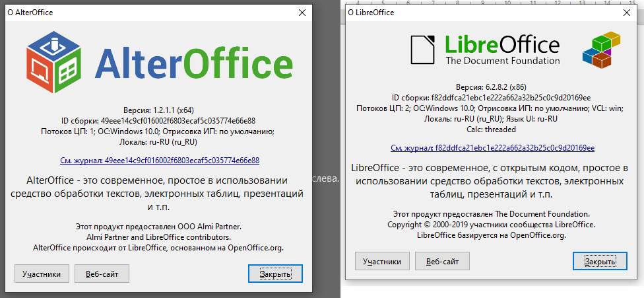Click 'Потоков ЦП: 2' line in LibreOffice
The width and height of the screenshot is (644, 298).
(x=490, y=108)
